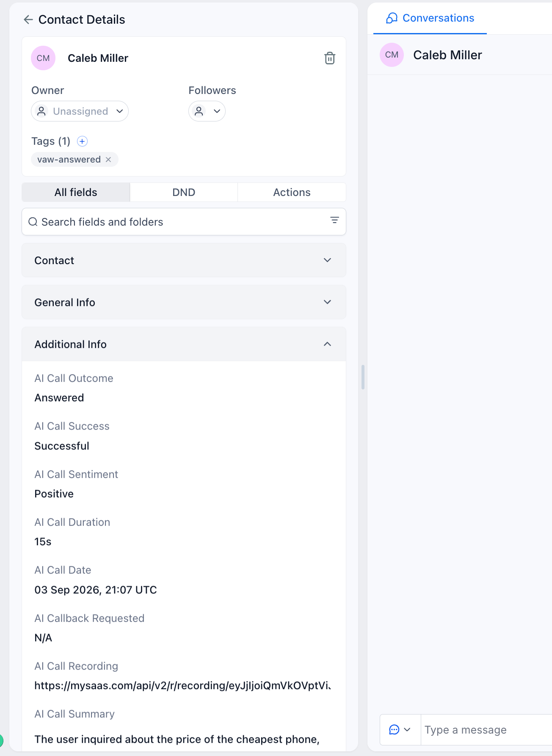Switch to the DND tab

(x=184, y=192)
